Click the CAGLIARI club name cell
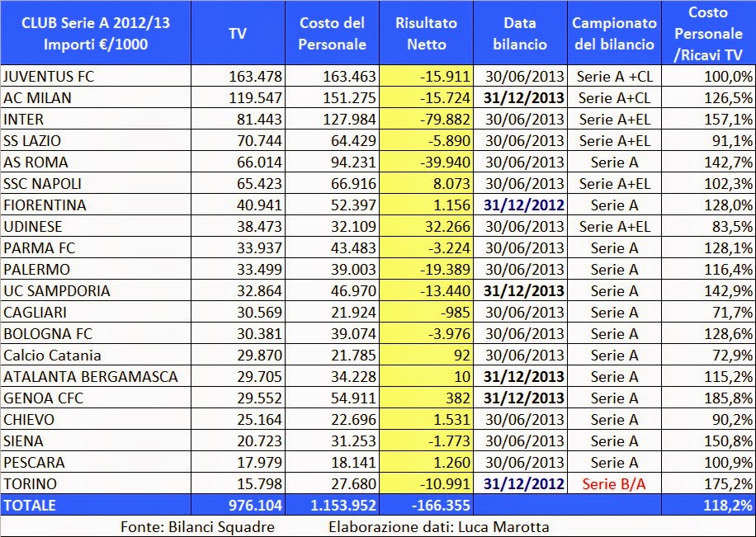756x537 pixels. point(96,313)
